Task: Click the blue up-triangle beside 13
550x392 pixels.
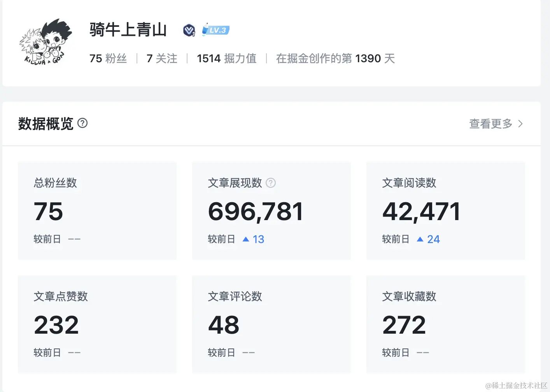Action: click(246, 239)
